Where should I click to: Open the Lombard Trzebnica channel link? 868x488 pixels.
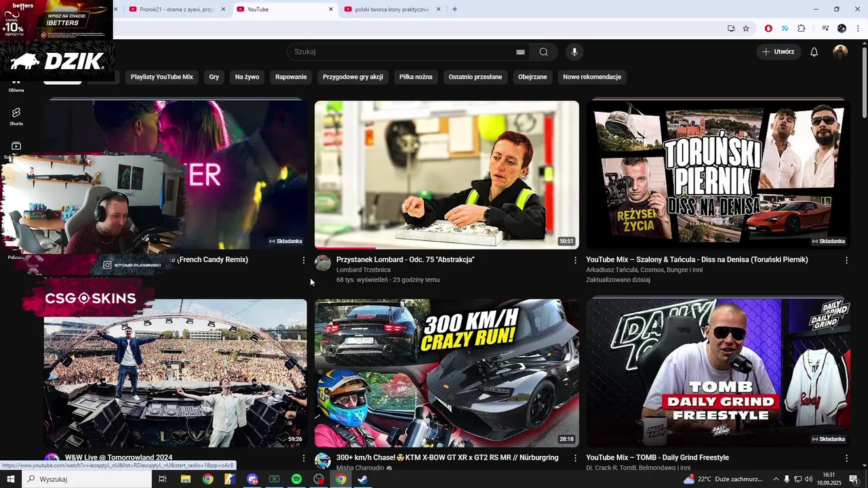363,270
